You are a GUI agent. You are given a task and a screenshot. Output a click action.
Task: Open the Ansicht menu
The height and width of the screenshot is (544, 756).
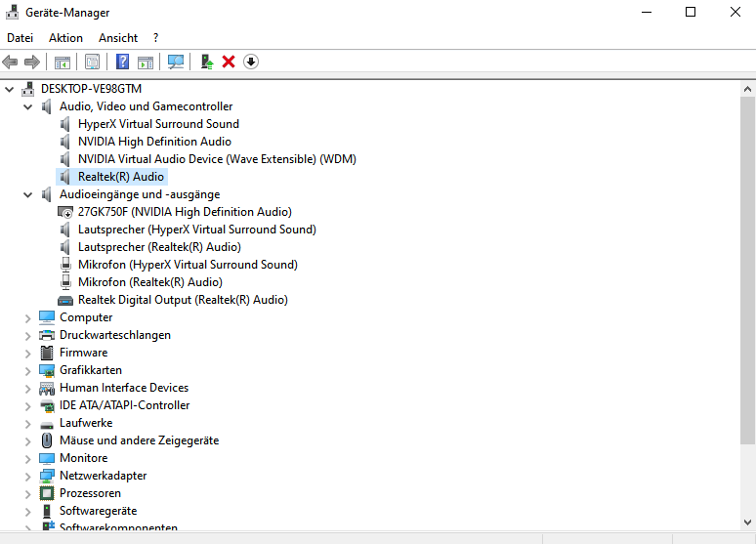click(118, 38)
